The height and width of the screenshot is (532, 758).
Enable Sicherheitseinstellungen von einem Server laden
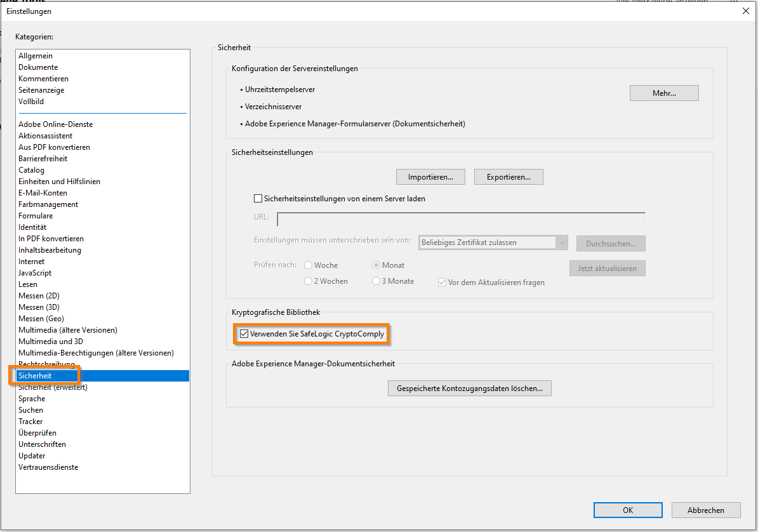click(258, 198)
